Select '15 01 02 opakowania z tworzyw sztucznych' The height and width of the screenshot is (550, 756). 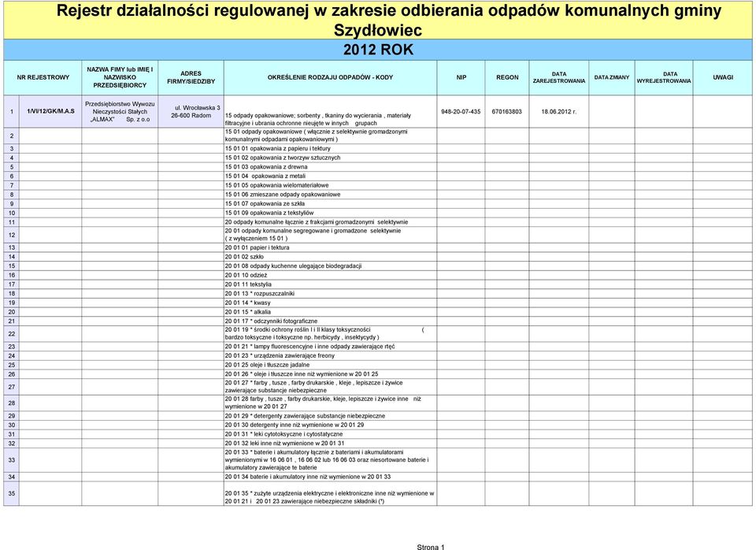point(330,158)
